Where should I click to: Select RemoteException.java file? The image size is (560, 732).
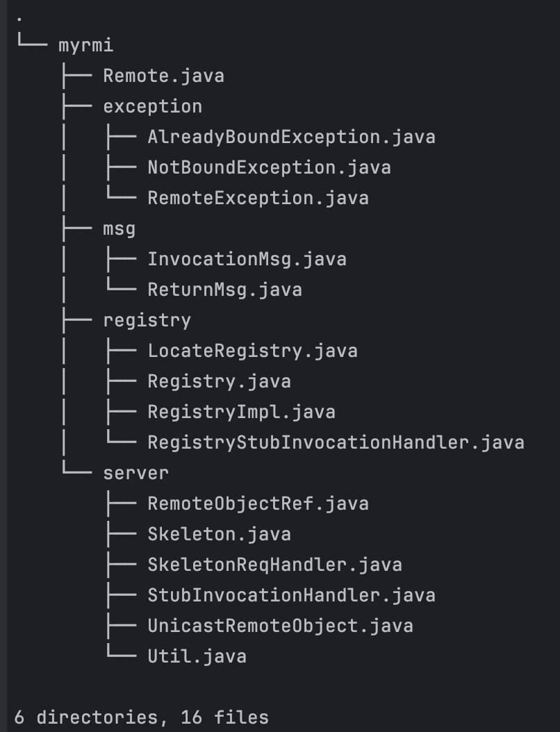(258, 198)
